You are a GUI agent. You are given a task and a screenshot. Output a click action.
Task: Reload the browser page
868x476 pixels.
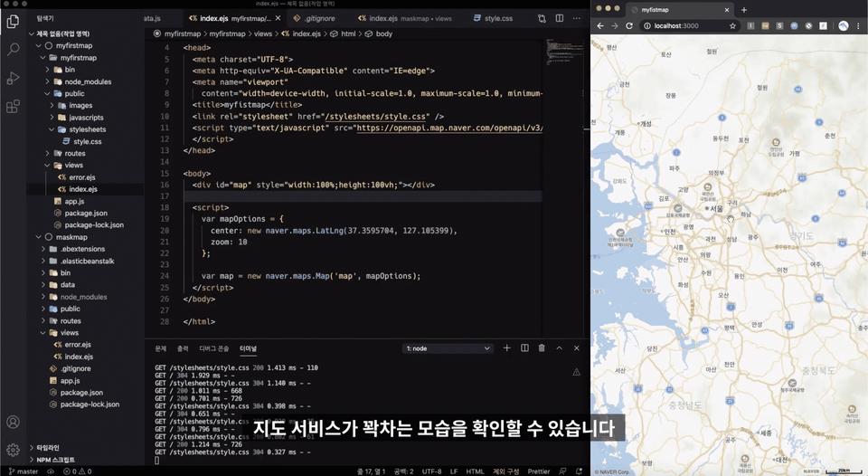[x=629, y=25]
